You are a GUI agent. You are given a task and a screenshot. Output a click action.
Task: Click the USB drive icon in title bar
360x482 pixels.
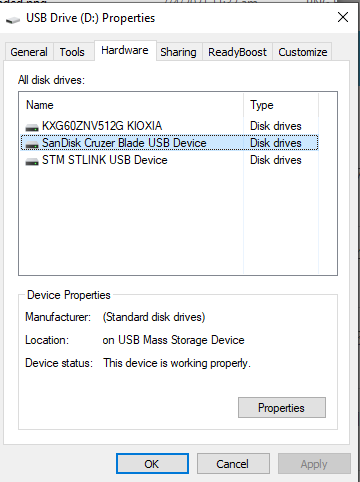[x=13, y=20]
